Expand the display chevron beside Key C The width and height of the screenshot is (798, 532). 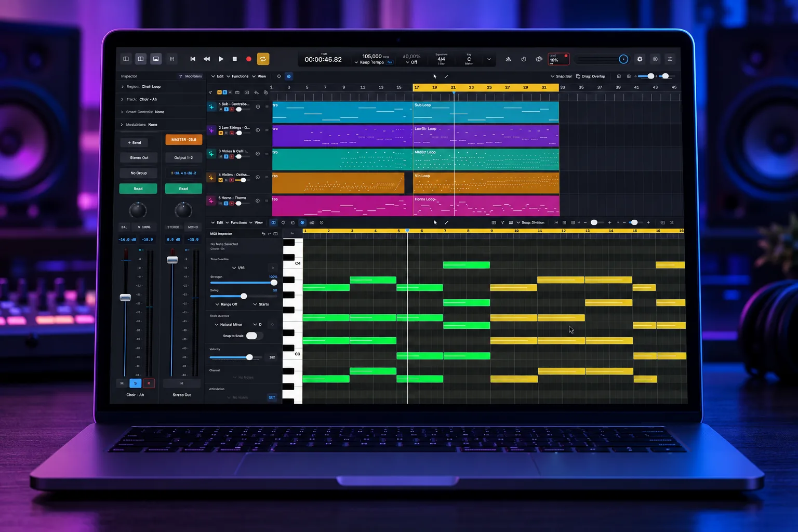tap(489, 59)
